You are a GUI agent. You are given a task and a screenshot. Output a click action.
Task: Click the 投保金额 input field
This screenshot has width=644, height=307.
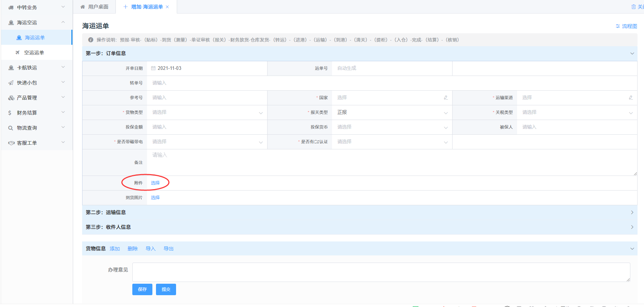point(207,127)
